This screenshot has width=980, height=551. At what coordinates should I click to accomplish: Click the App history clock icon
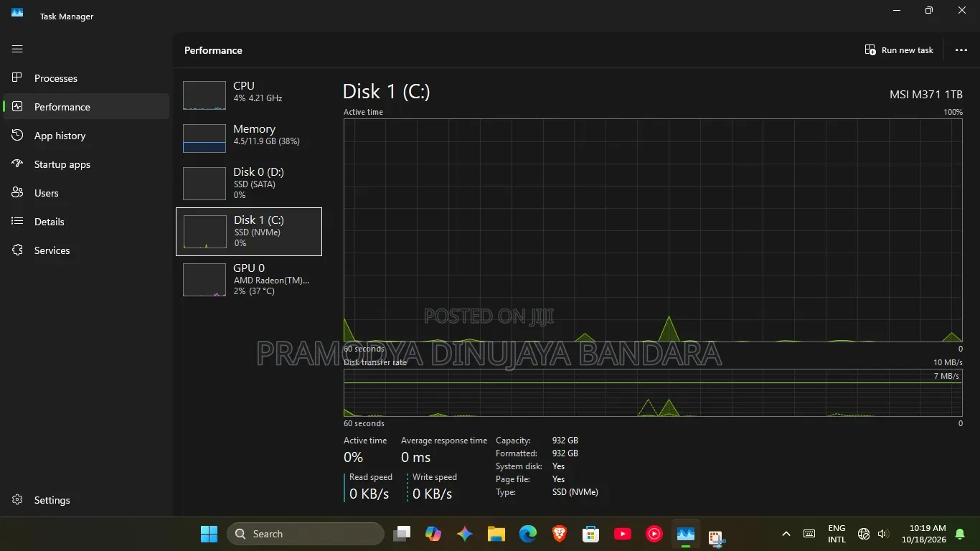pos(18,136)
